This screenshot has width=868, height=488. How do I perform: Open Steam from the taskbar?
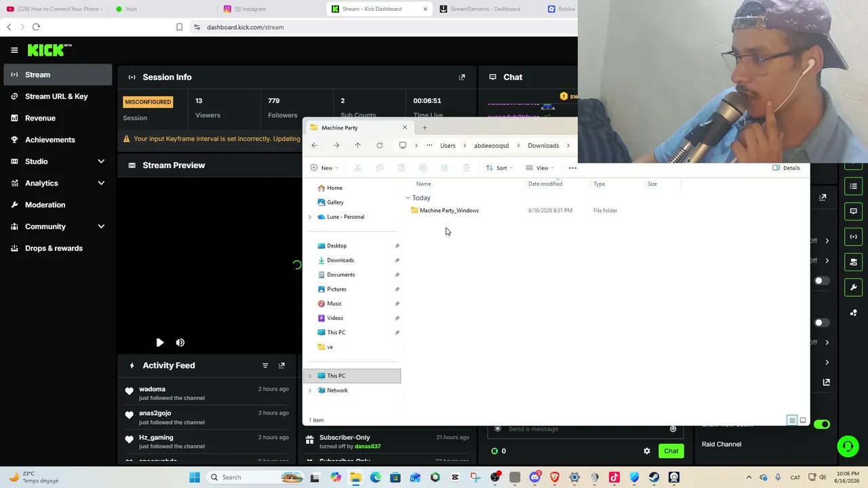click(x=654, y=477)
